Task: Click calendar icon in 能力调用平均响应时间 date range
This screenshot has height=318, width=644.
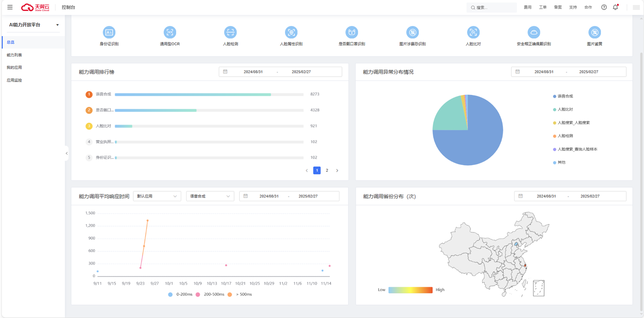Action: click(245, 196)
